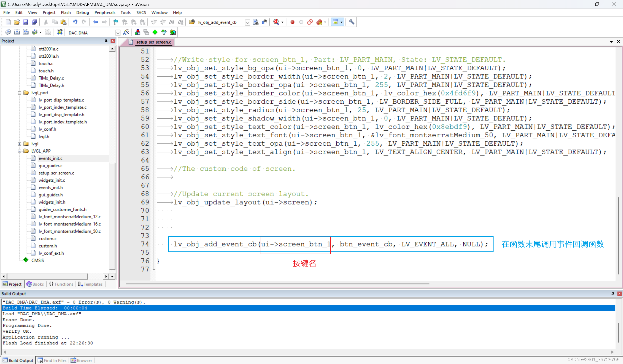The image size is (623, 364).
Task: Select custom.c in the Project tree
Action: coord(47,238)
